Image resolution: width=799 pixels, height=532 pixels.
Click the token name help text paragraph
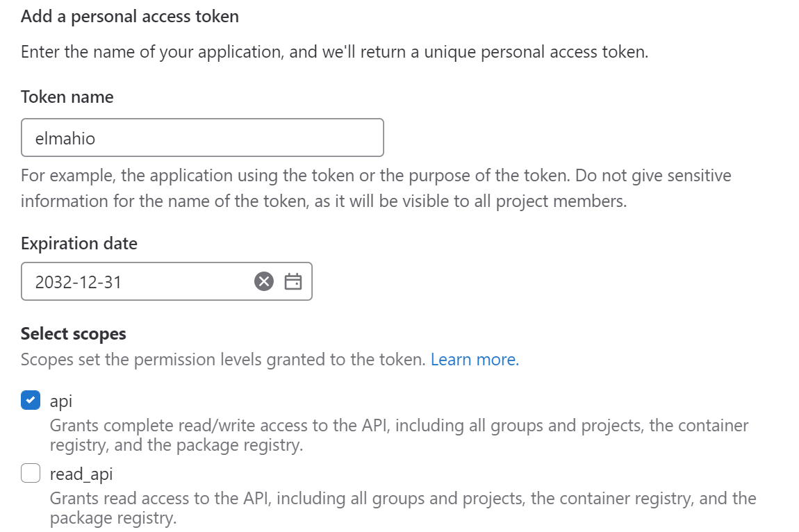pyautogui.click(x=376, y=188)
